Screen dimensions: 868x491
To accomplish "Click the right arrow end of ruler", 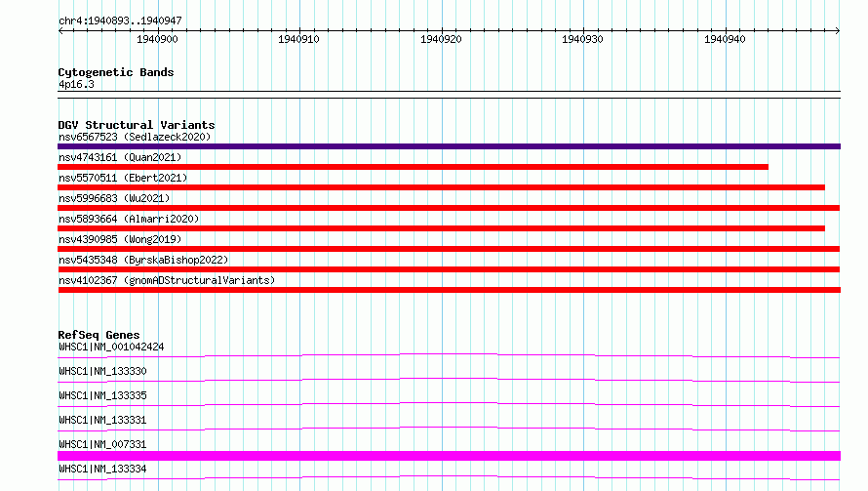I will [838, 30].
